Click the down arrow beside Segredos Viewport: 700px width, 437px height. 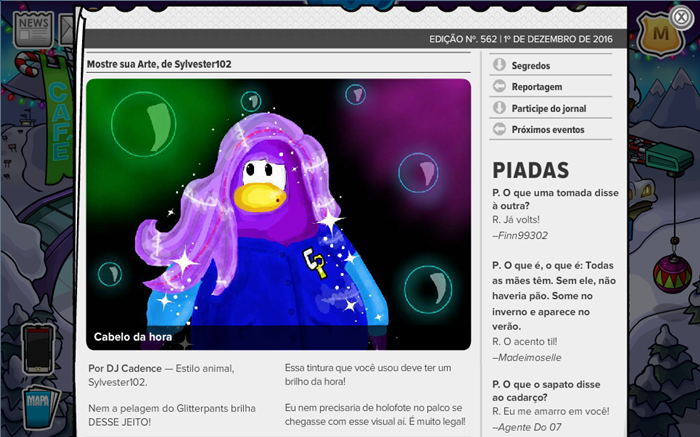(499, 65)
